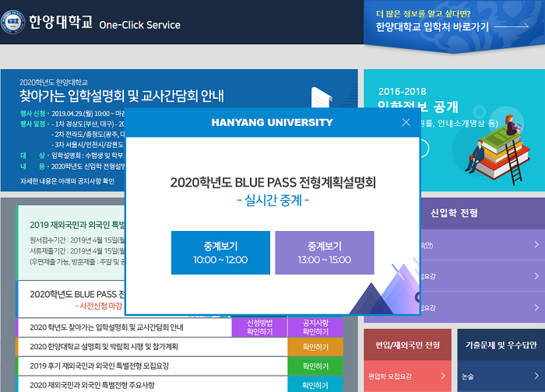Screen dimensions: 545x392
Task: Open the 중계보기 13:00 ~ 15:00 broadcast
Action: (325, 253)
